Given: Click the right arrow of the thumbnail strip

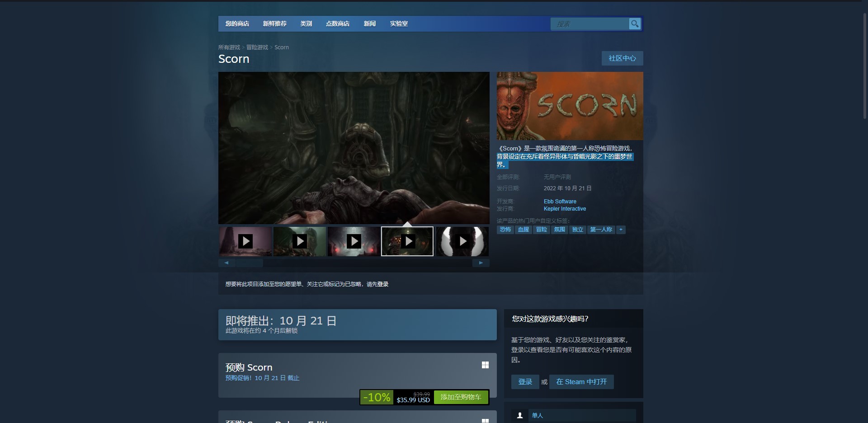Looking at the screenshot, I should (481, 263).
